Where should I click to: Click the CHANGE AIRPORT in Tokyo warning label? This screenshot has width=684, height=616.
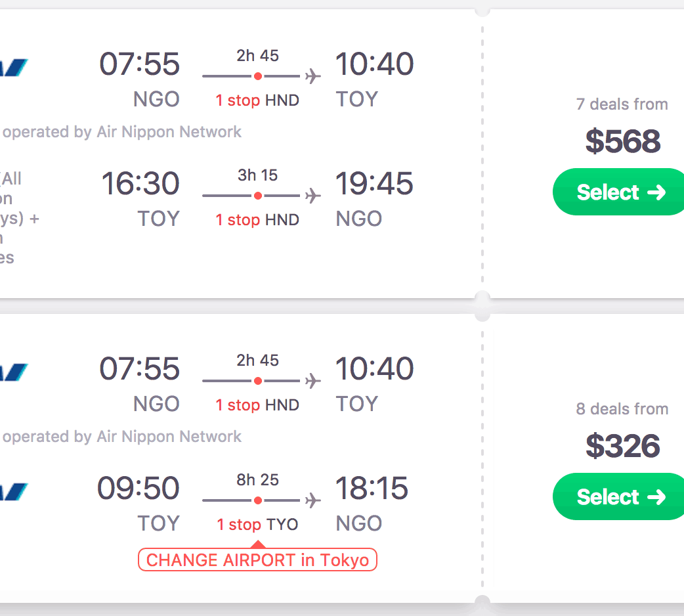[x=257, y=560]
